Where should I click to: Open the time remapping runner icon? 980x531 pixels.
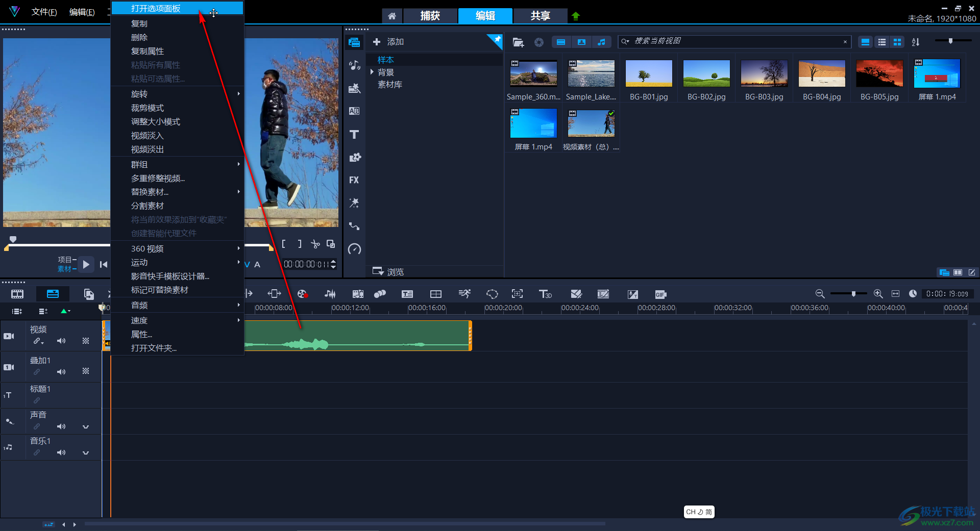point(464,294)
